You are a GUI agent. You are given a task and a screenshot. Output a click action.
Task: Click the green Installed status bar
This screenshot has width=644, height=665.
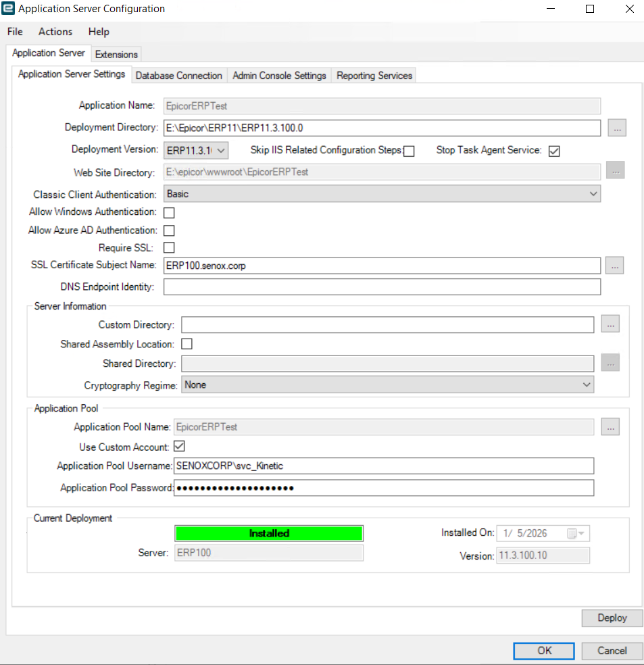click(269, 533)
